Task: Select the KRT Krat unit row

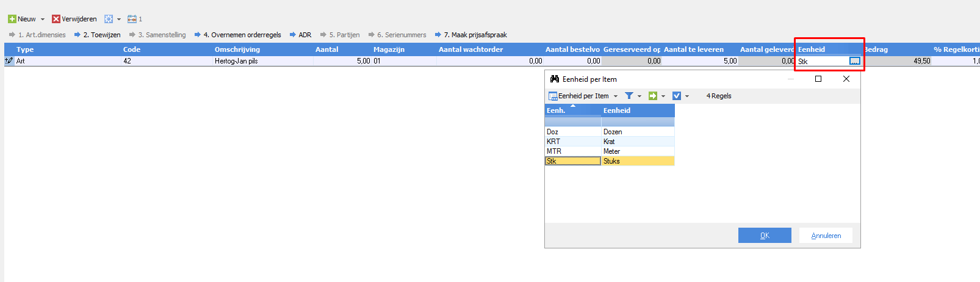Action: click(x=572, y=142)
